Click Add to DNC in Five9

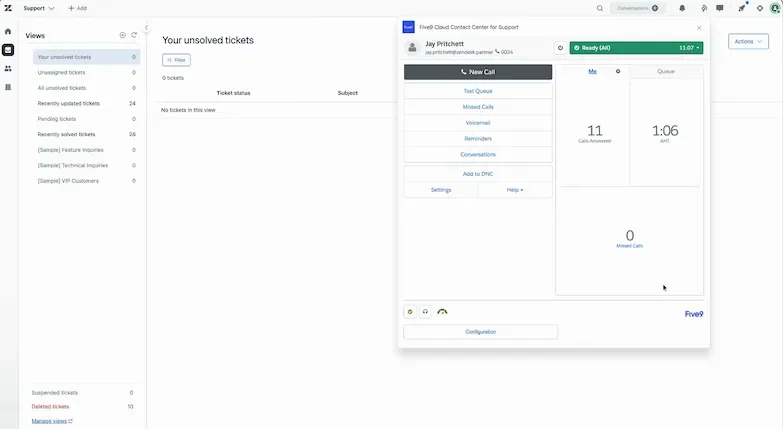(x=478, y=174)
